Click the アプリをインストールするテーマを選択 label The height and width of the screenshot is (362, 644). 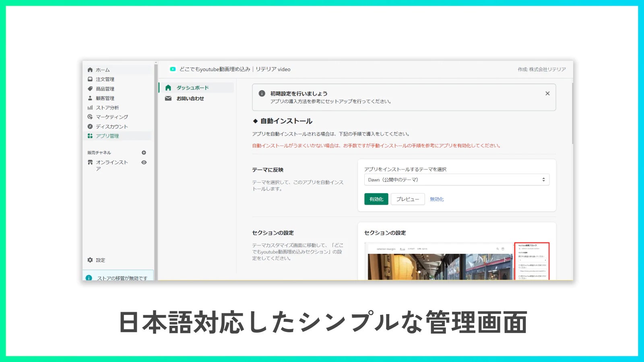405,169
